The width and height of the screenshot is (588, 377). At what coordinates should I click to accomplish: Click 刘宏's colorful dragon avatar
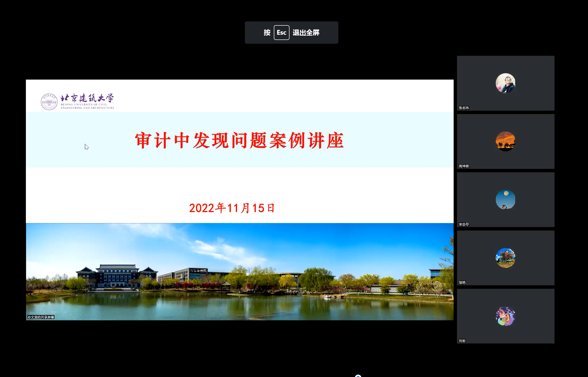coord(505,316)
